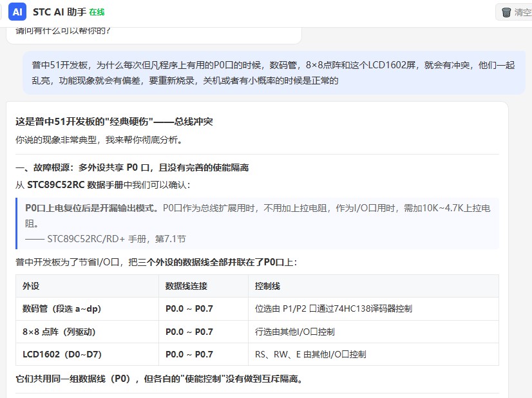
Task: Click the heading 这是普中51开发板的"经典硬伤"——总线冲突
Action: click(x=114, y=122)
